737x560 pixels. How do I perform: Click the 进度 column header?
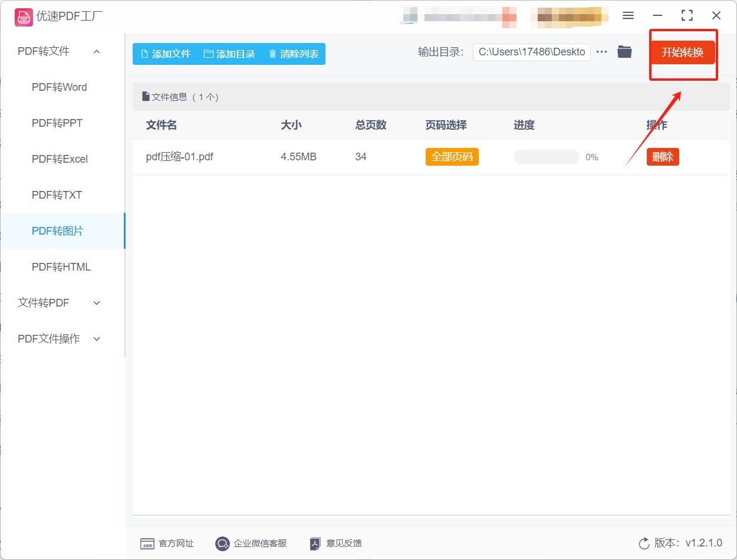point(524,125)
